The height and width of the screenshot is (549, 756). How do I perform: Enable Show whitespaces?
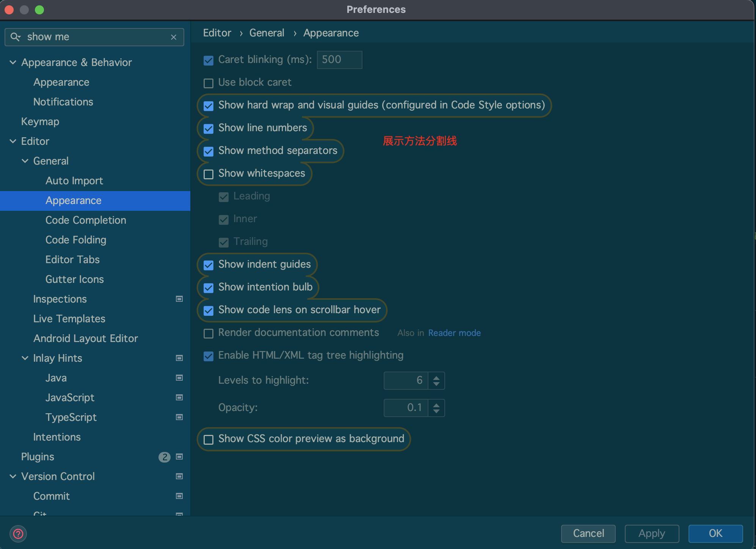click(x=208, y=174)
